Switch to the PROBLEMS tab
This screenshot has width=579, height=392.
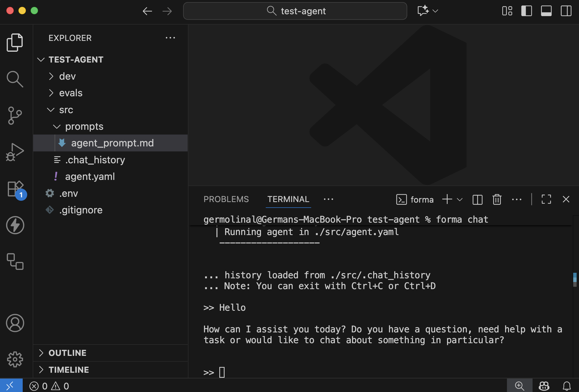tap(226, 199)
